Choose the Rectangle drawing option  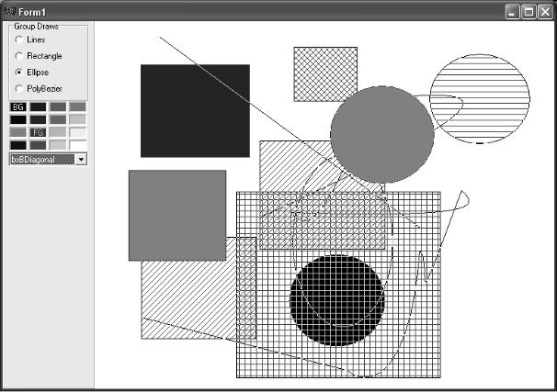tap(39, 56)
